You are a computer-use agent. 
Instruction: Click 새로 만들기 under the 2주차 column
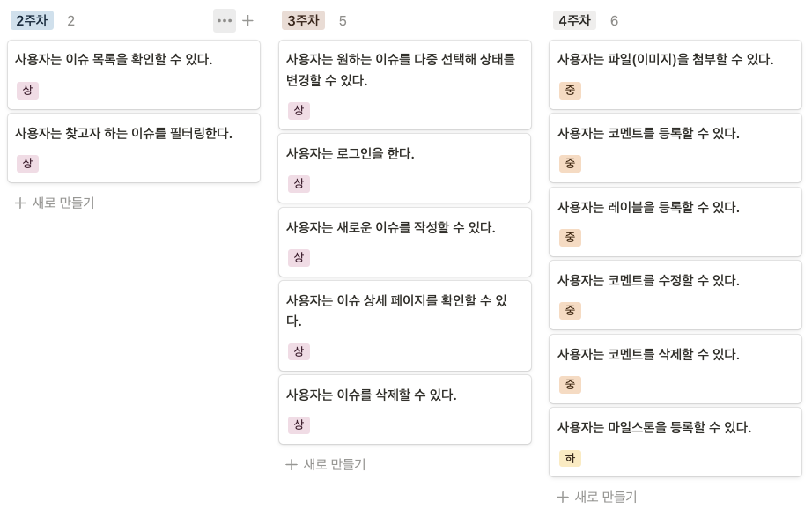coord(55,203)
